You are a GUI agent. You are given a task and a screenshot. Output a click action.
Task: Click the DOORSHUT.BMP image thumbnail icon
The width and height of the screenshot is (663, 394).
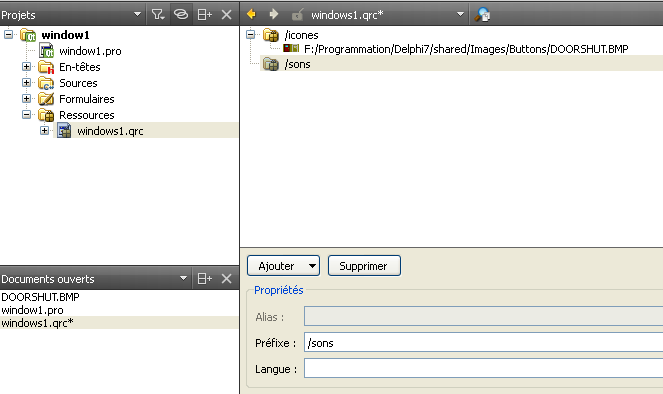click(291, 49)
